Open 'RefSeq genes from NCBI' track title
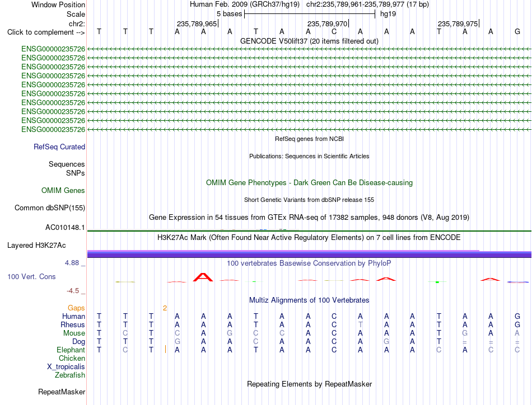Image resolution: width=532 pixels, height=405 pixels. pos(309,139)
